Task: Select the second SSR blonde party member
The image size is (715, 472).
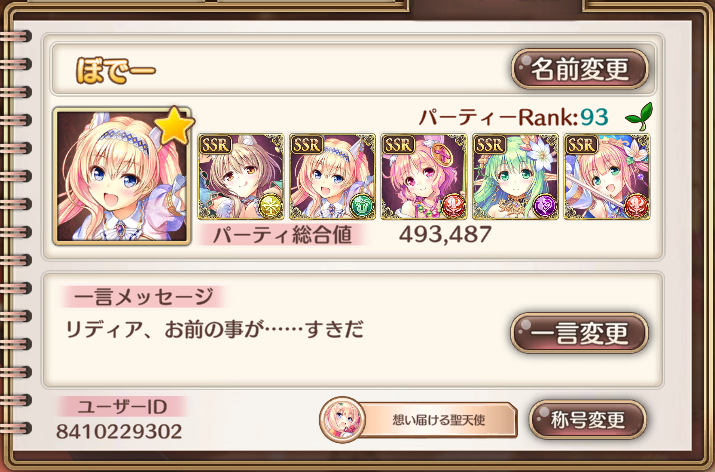Action: [x=332, y=176]
